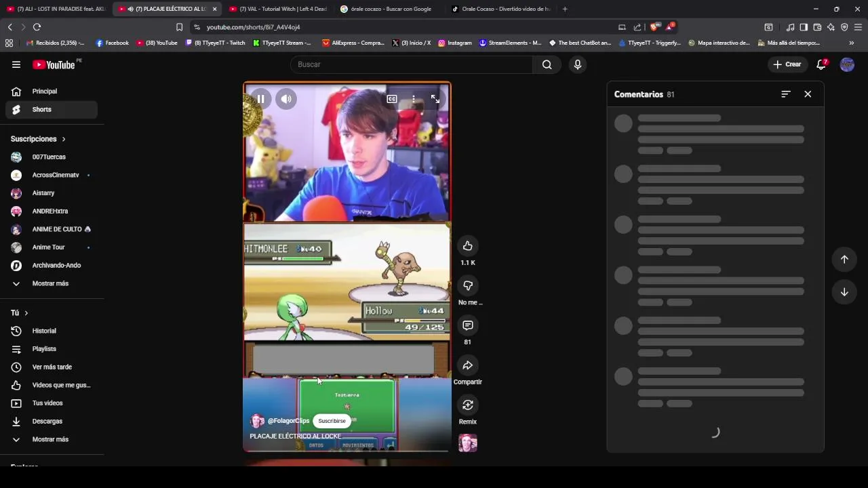Expand subscriptions with Mostrar más
The width and height of the screenshot is (868, 488).
point(52,283)
